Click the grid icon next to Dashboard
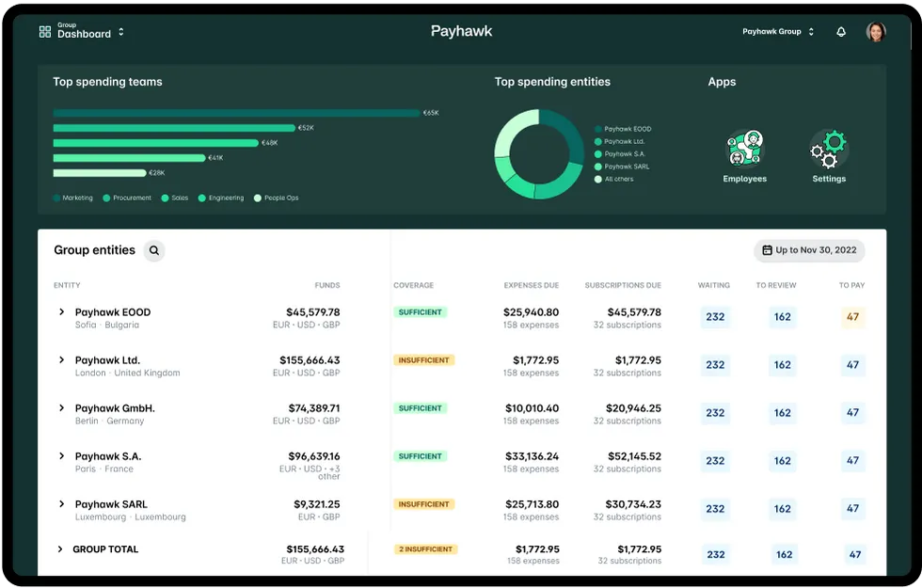The height and width of the screenshot is (588, 922). click(x=44, y=31)
